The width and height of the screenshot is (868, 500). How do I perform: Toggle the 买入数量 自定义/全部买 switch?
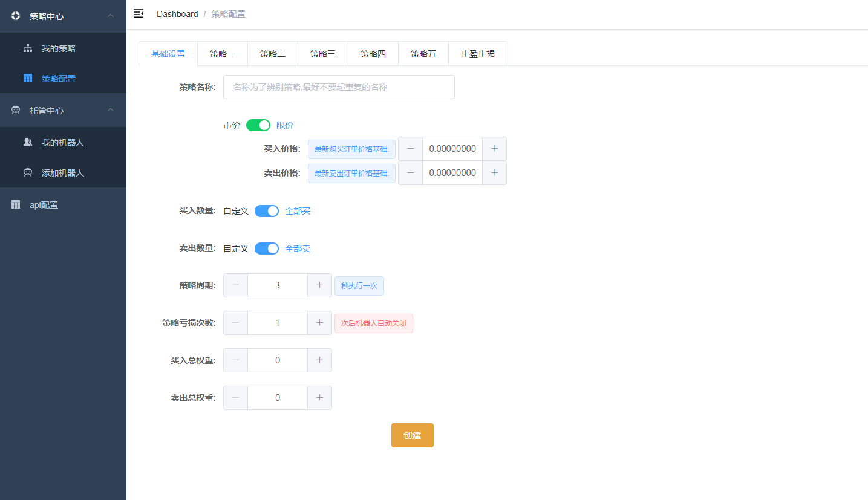pyautogui.click(x=267, y=211)
